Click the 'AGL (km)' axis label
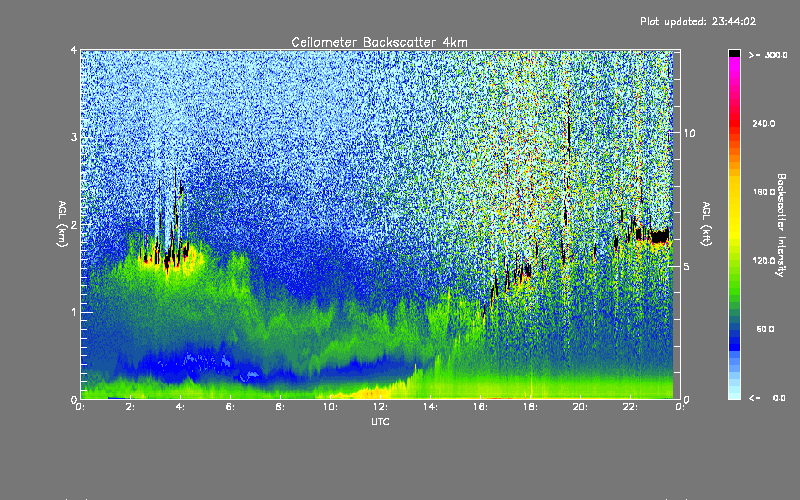 (62, 224)
